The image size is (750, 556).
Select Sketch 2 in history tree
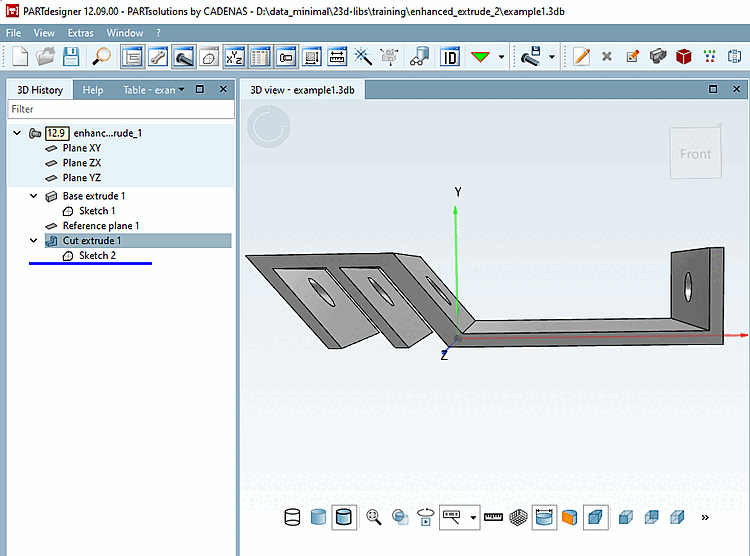pyautogui.click(x=97, y=256)
